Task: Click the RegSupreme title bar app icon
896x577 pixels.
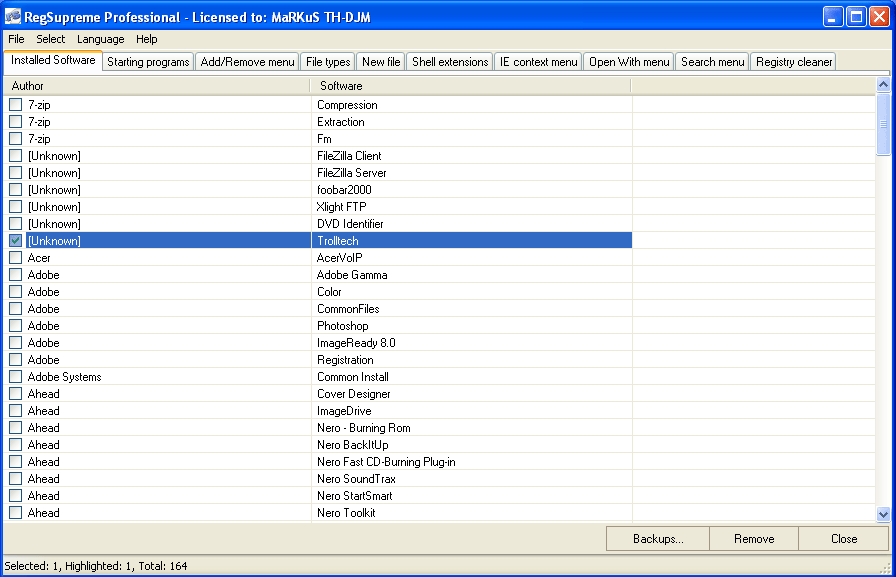Action: (x=13, y=17)
